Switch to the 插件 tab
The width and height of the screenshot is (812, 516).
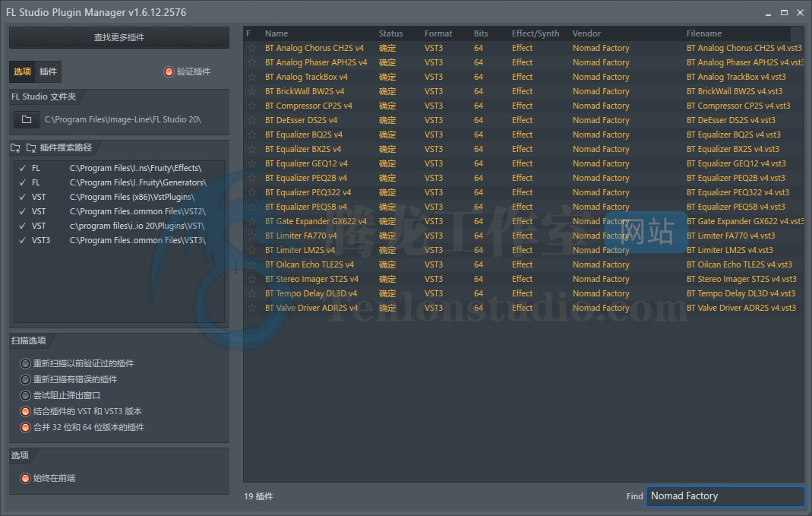click(x=48, y=71)
